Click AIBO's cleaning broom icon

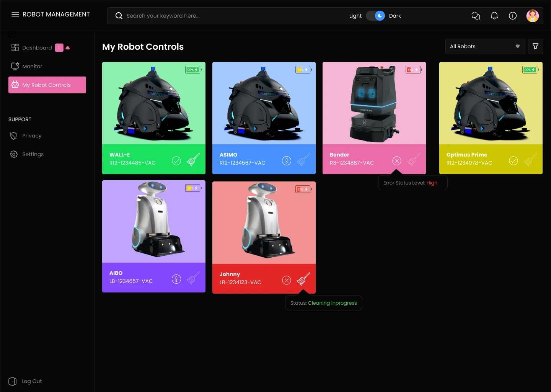193,278
